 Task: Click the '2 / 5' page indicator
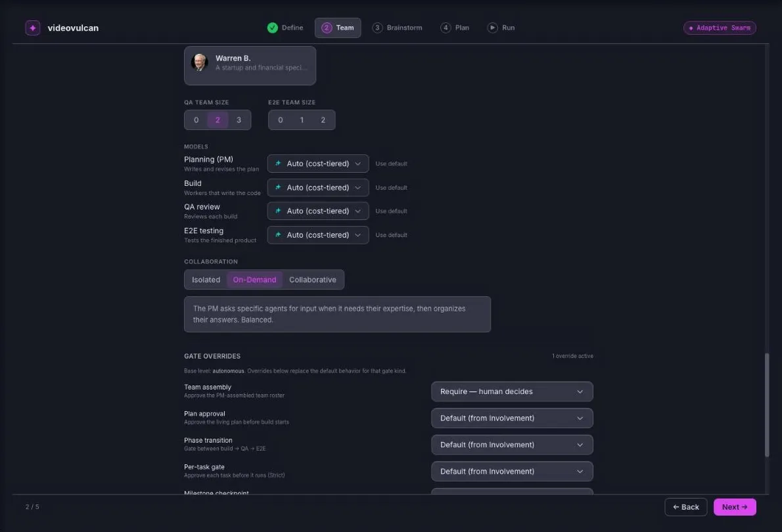[x=32, y=506]
